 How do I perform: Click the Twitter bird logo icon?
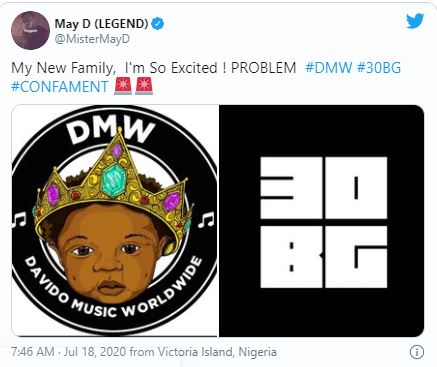pos(415,21)
